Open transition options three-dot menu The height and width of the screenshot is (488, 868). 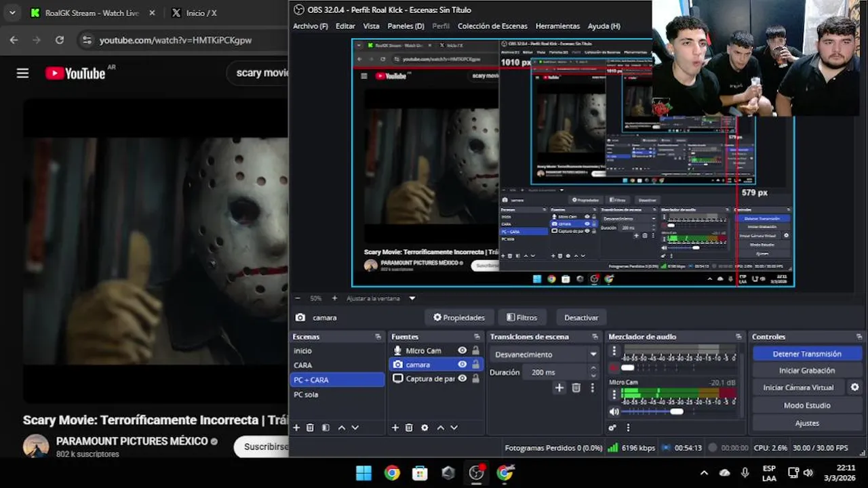[592, 388]
